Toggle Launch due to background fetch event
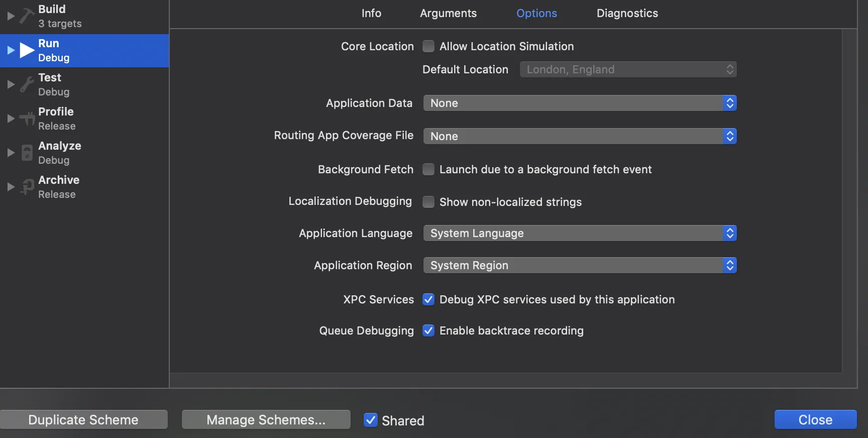The width and height of the screenshot is (868, 438). 428,169
